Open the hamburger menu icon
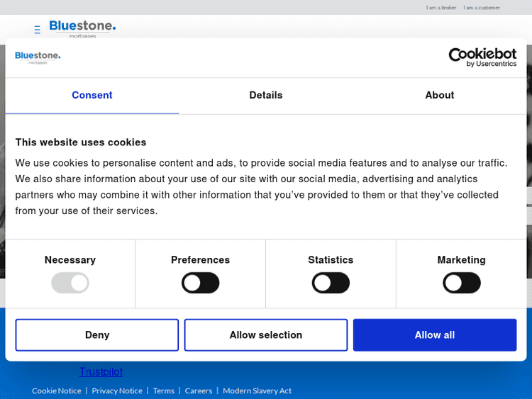The width and height of the screenshot is (532, 399). tap(38, 30)
